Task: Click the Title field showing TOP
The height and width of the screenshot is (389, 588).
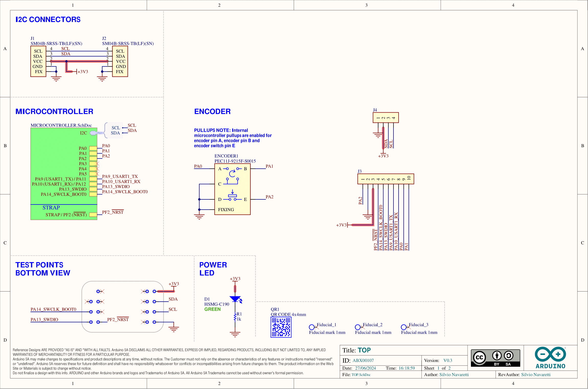Action: coord(364,350)
